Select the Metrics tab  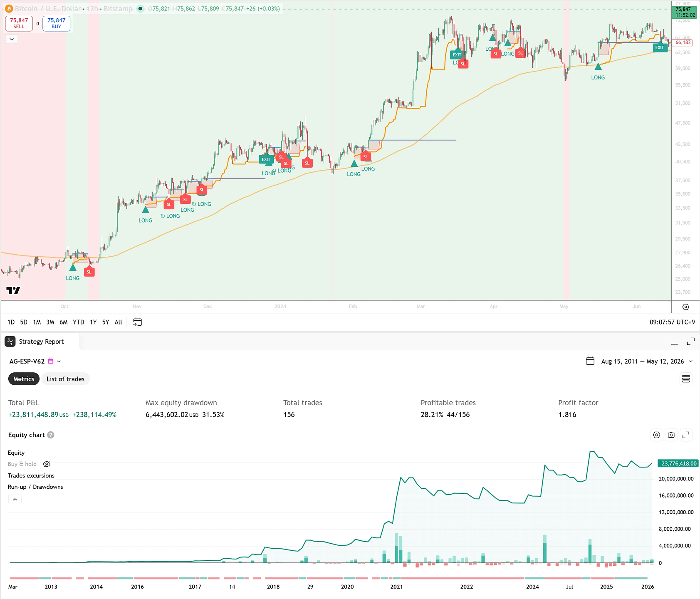click(x=24, y=379)
